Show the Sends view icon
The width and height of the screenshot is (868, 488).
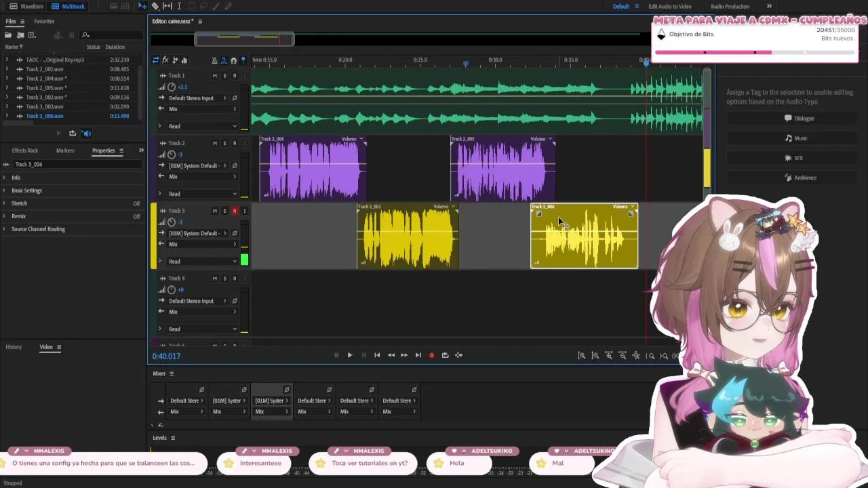(x=175, y=60)
